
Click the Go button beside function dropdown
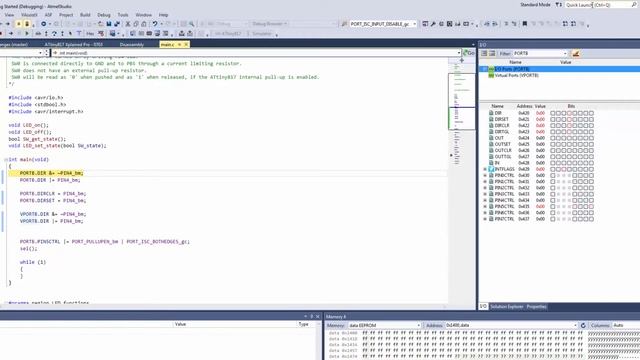(469, 53)
